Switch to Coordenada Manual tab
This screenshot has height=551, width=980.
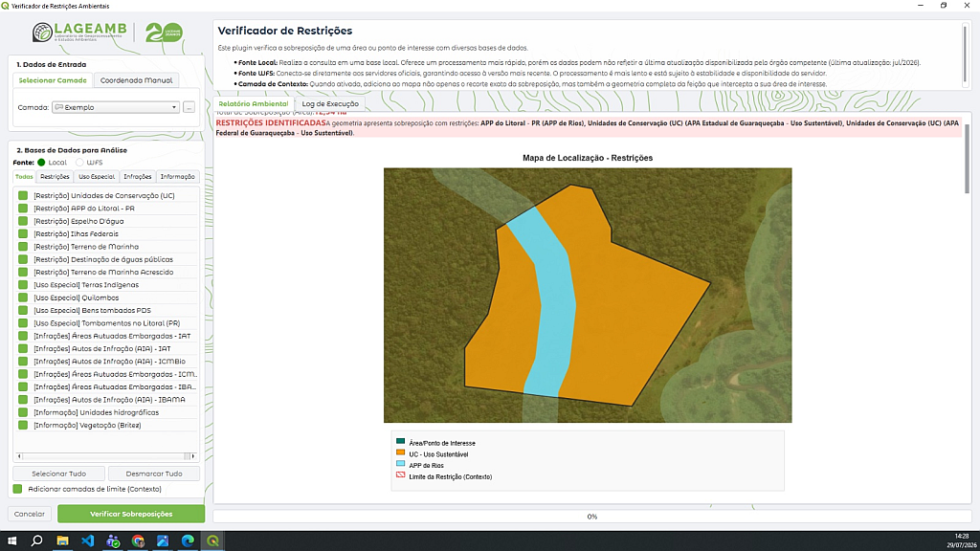136,80
